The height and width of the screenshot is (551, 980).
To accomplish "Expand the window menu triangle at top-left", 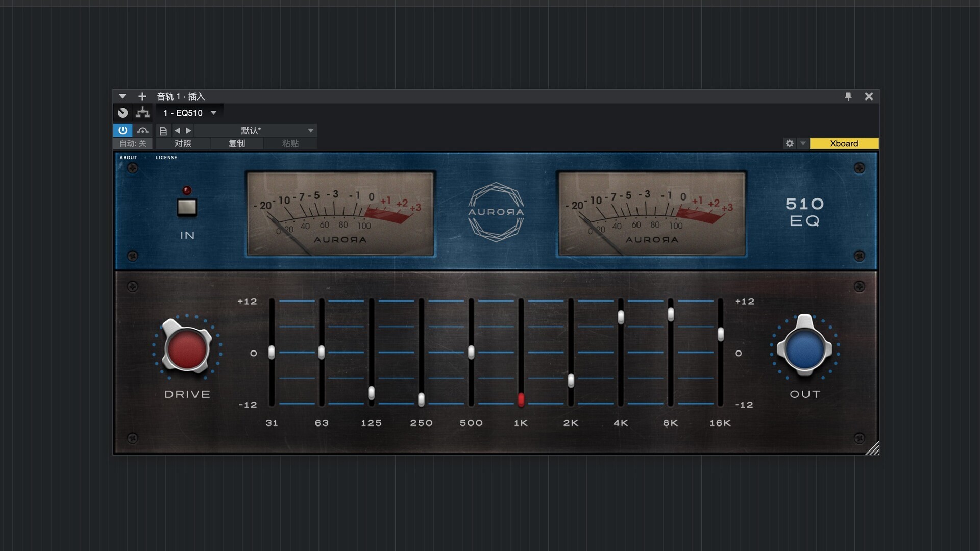I will [x=122, y=96].
